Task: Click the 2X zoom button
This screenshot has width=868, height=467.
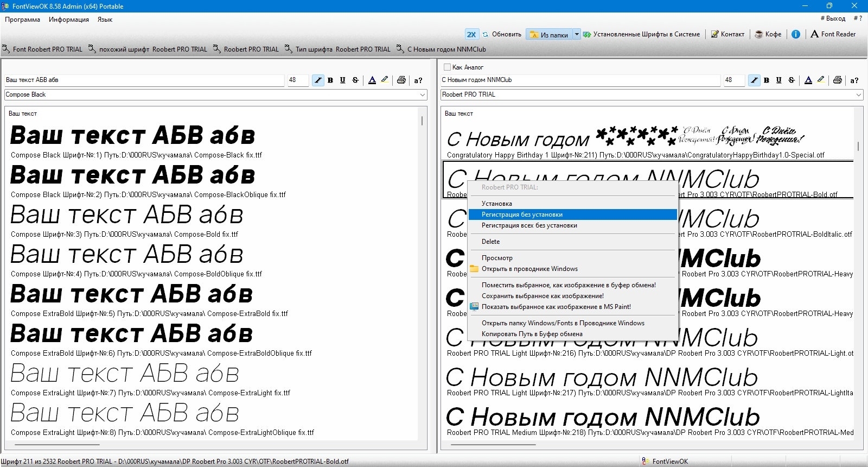Action: coord(471,34)
